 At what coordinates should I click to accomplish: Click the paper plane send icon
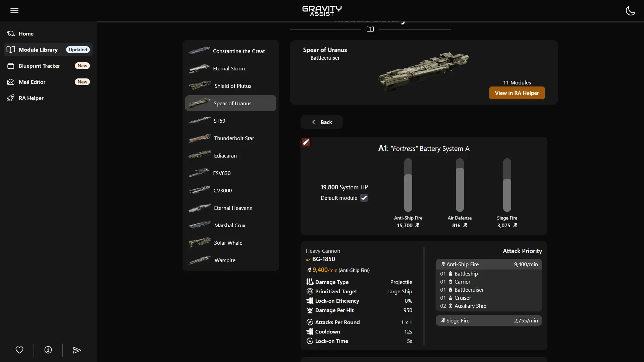[77, 350]
